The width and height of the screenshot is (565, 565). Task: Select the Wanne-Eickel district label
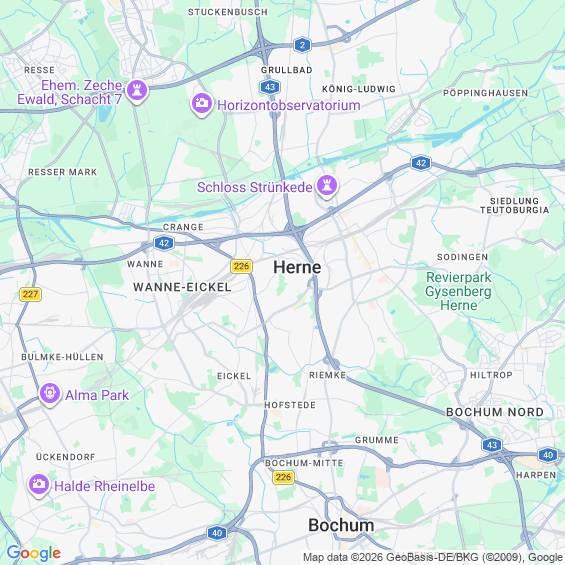click(x=182, y=287)
